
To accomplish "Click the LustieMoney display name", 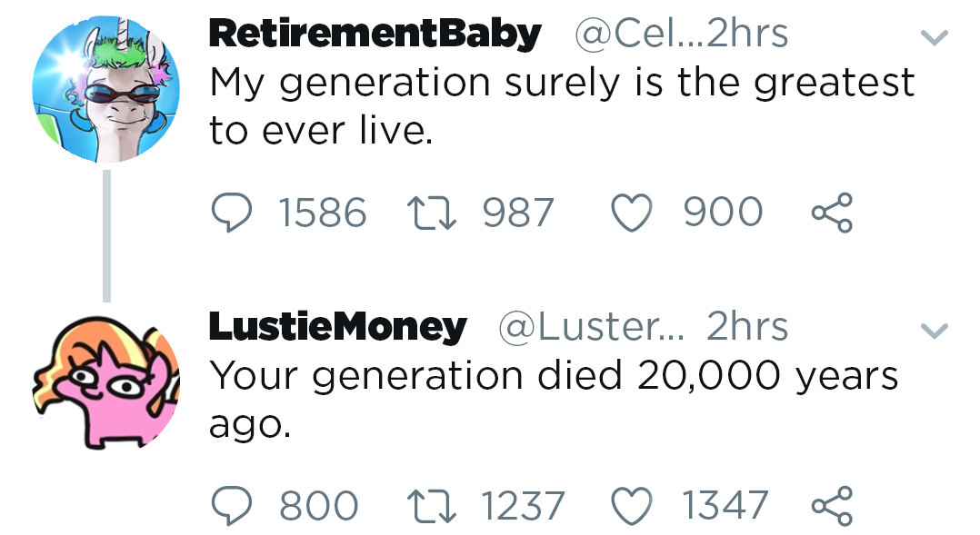I will click(337, 327).
